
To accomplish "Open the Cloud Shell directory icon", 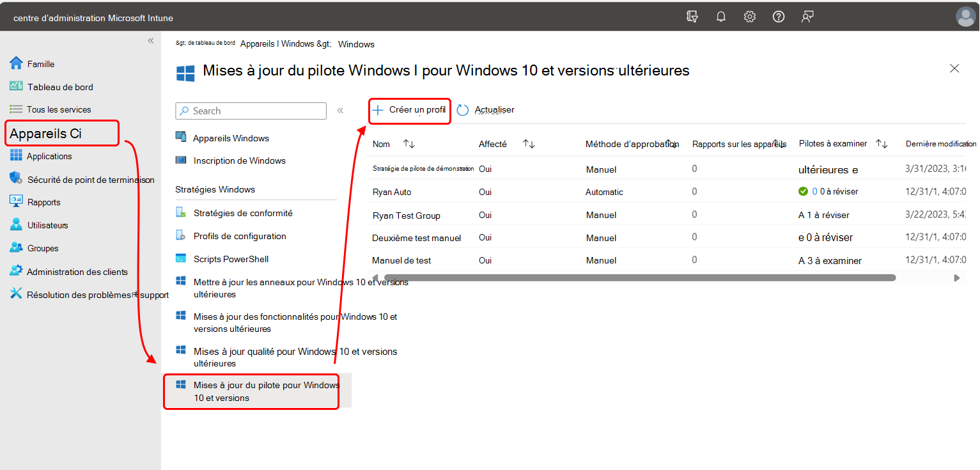I will (692, 17).
